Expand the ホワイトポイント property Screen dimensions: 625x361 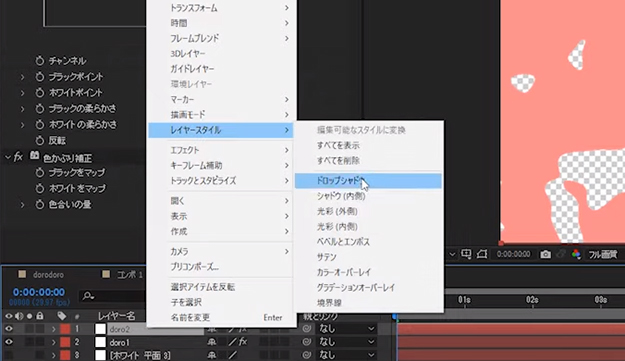click(x=22, y=93)
